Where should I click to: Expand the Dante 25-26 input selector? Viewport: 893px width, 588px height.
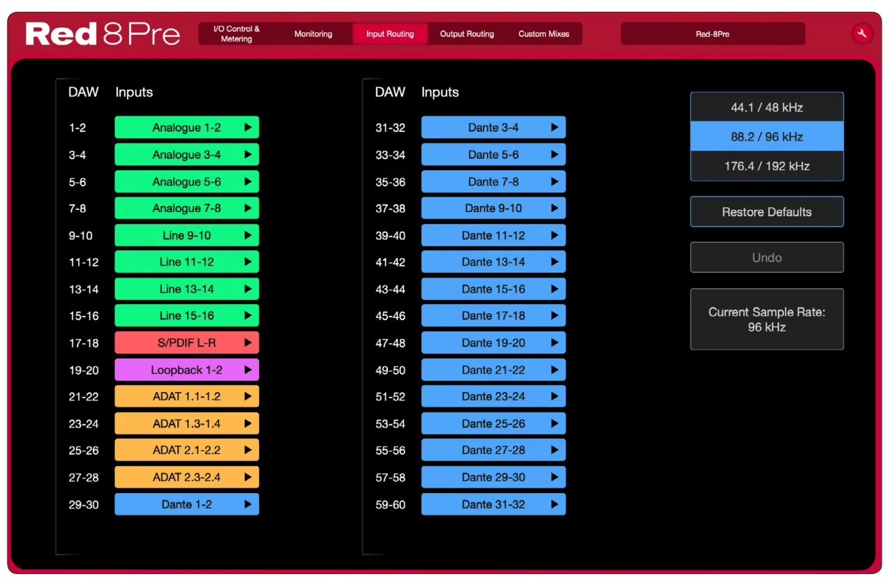coord(493,423)
